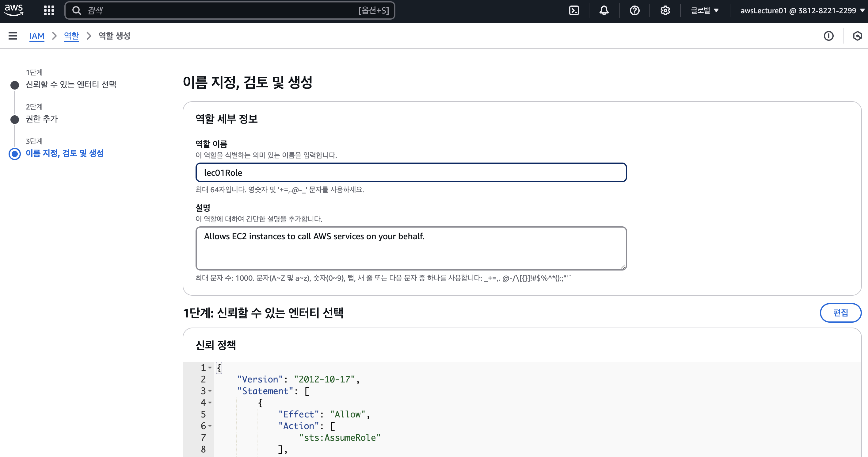Viewport: 868px width, 457px height.
Task: Click the 편집 button for step 1
Action: click(840, 313)
